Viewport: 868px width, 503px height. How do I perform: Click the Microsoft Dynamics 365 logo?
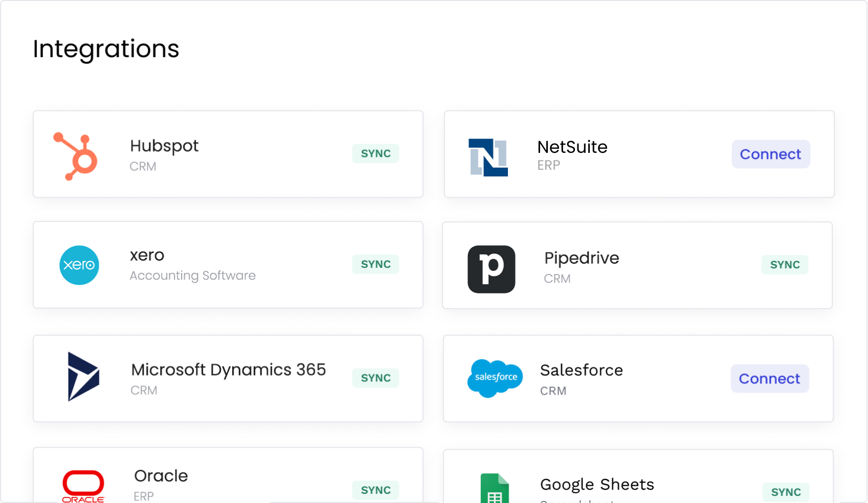pos(83,377)
